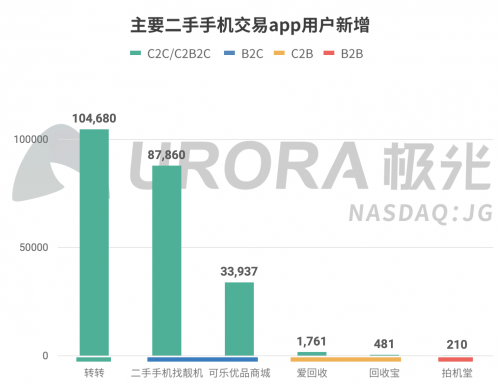
Task: Toggle the C2B legend label
Action: (302, 54)
